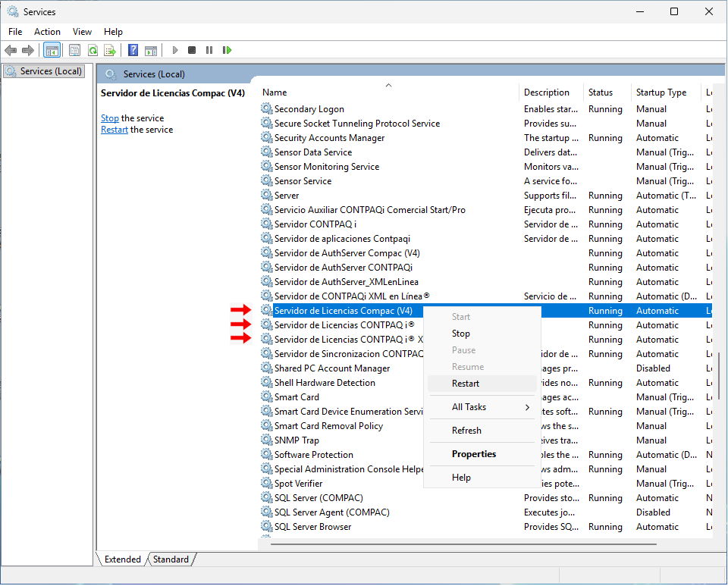The image size is (728, 586).
Task: Click the Properties toolbar icon
Action: [74, 50]
